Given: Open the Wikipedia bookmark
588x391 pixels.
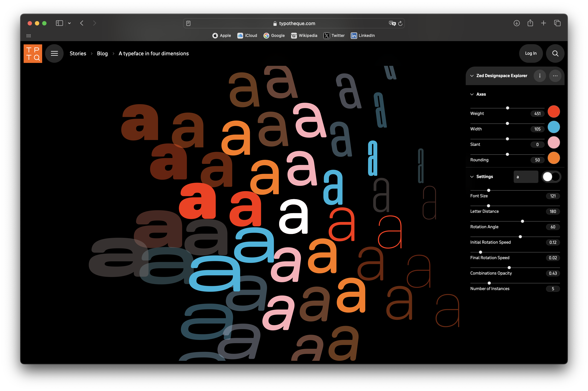Looking at the screenshot, I should click(304, 35).
